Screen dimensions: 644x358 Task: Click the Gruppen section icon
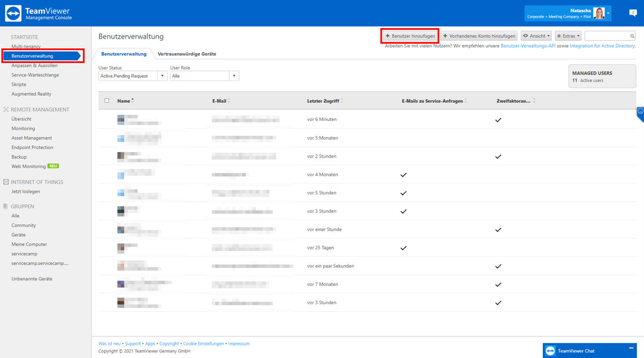pyautogui.click(x=6, y=206)
